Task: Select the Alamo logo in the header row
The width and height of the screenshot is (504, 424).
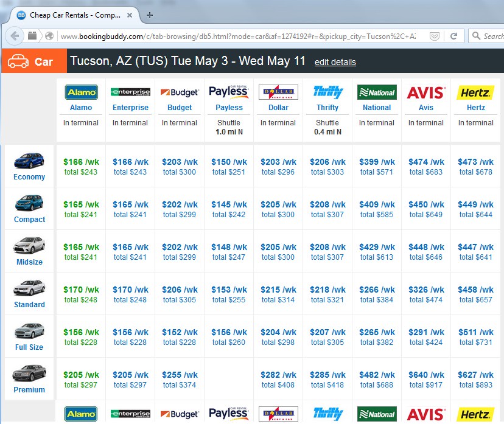Action: point(81,92)
